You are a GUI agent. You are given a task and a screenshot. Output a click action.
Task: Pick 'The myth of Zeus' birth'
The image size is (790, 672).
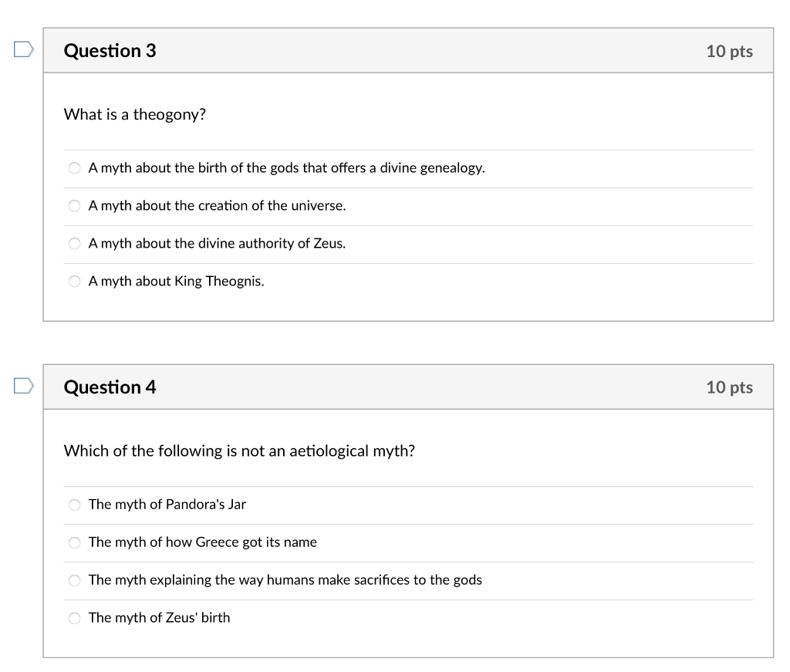pos(75,618)
